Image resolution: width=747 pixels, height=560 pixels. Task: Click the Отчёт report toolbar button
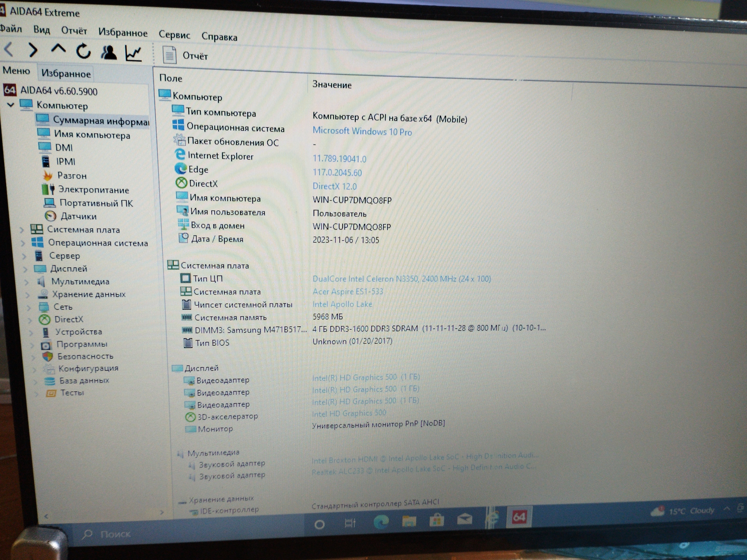[185, 55]
